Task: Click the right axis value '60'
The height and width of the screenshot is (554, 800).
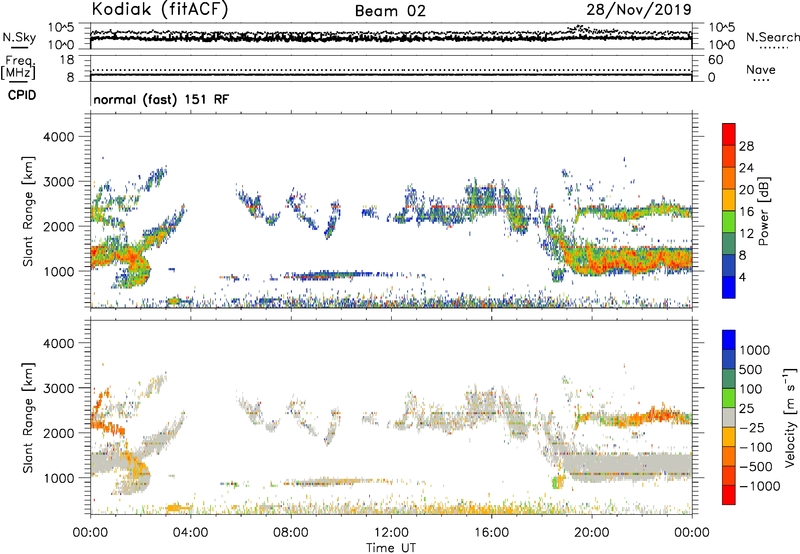Action: coord(715,60)
